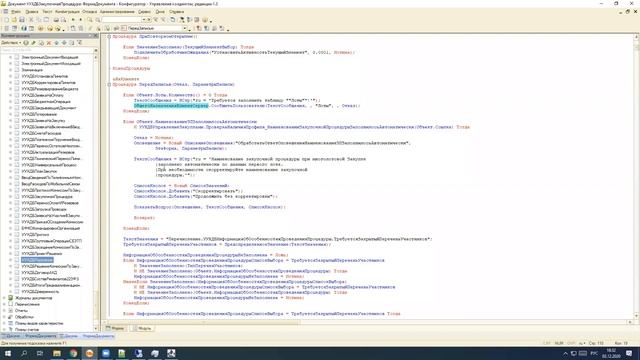Click the New document toolbar icon
Viewport: 640px width, 360px height.
[x=7, y=20]
